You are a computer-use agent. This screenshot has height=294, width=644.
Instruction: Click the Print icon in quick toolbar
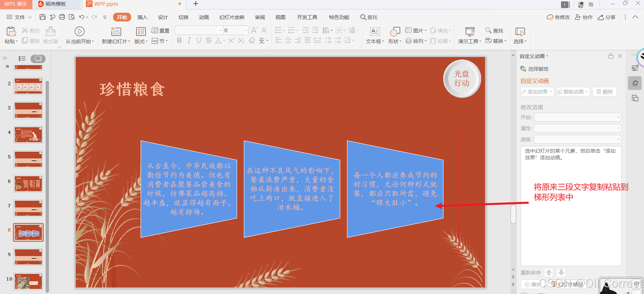62,17
